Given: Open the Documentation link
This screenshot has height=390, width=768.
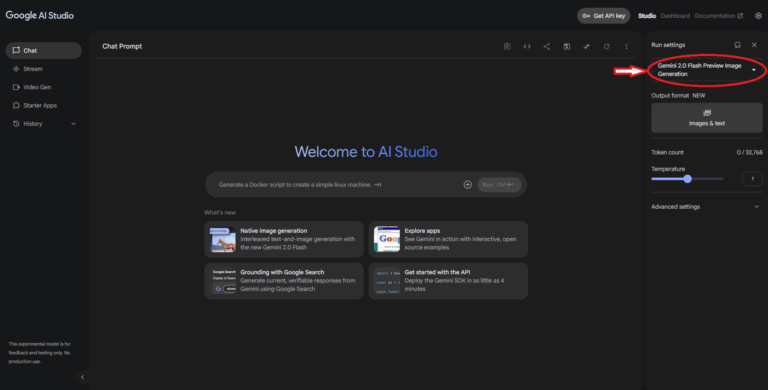Looking at the screenshot, I should pyautogui.click(x=719, y=16).
